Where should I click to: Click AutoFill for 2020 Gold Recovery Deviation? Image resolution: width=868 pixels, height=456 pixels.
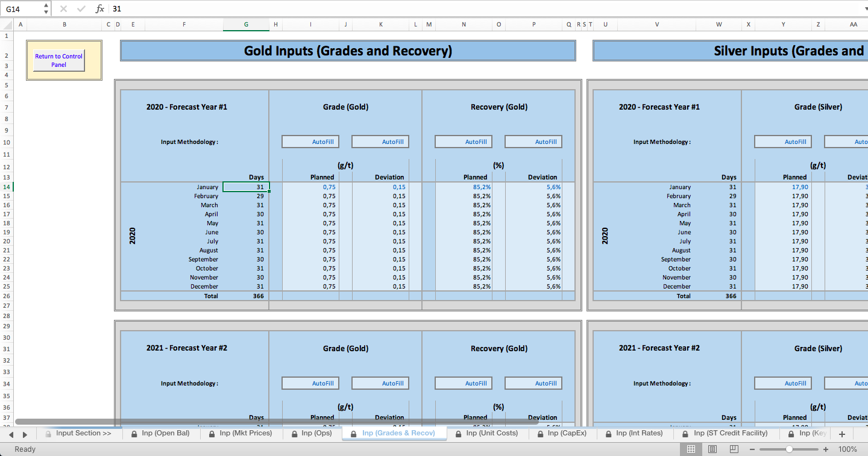pos(533,142)
